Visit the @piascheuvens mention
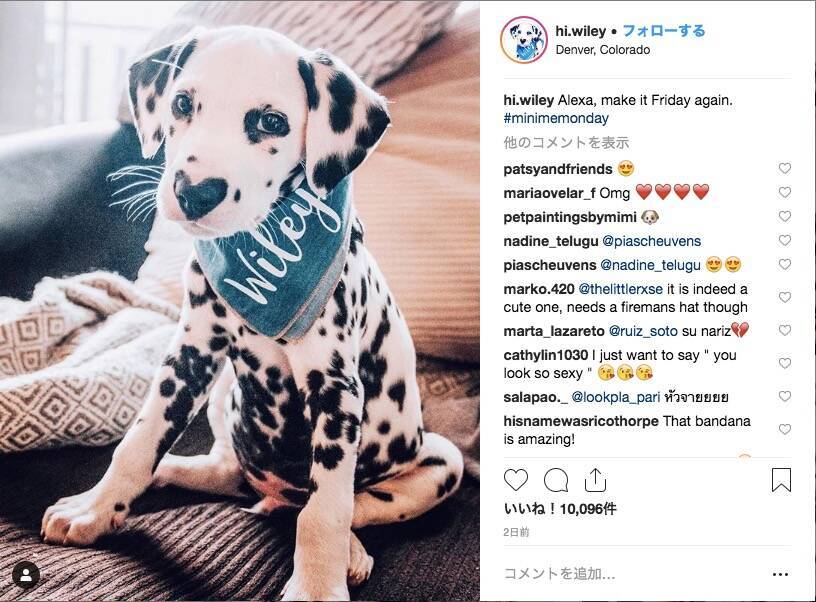This screenshot has height=602, width=816. 652,241
